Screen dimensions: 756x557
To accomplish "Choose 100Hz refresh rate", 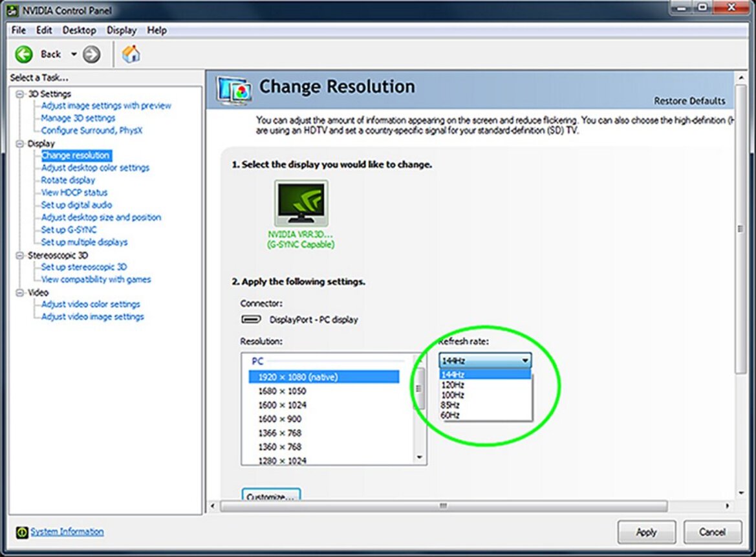I will click(x=485, y=395).
